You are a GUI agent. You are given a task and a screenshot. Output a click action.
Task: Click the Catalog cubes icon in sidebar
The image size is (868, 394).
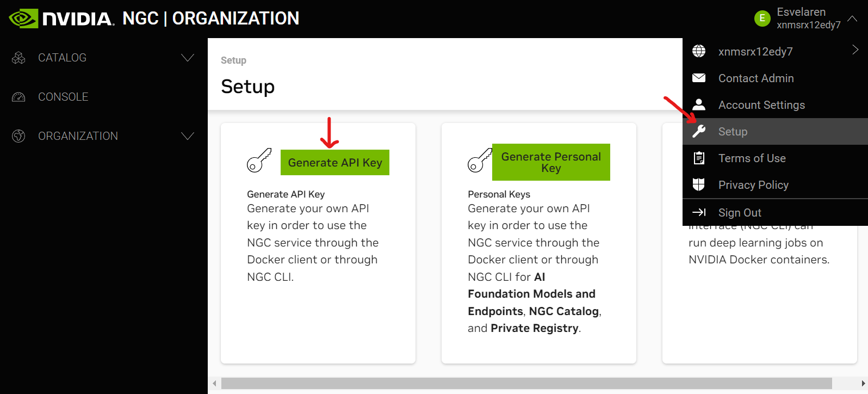[18, 58]
